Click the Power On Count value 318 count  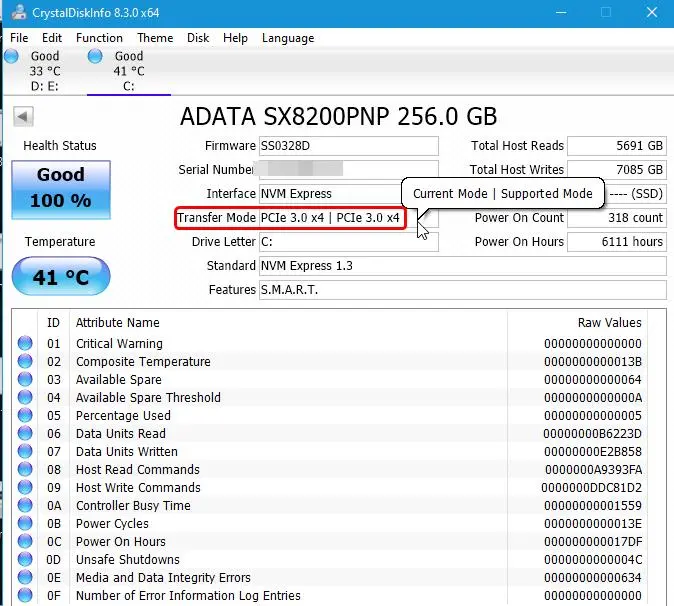coord(617,218)
